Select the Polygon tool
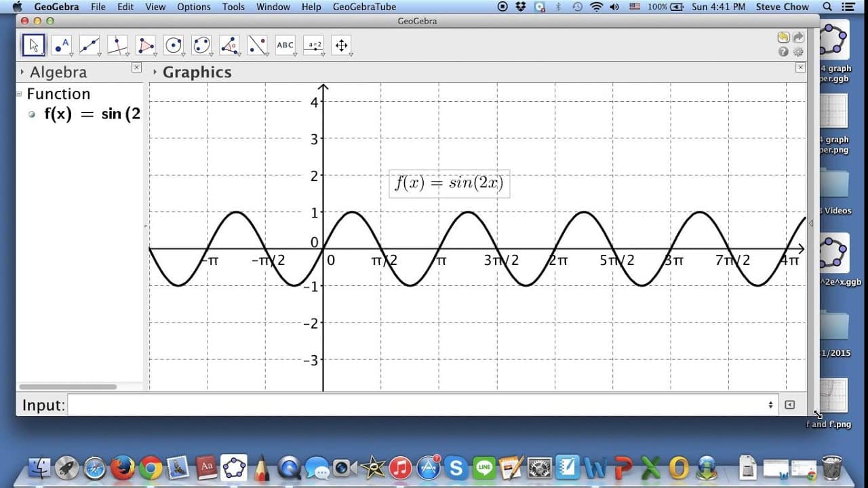The width and height of the screenshot is (868, 488). tap(146, 45)
